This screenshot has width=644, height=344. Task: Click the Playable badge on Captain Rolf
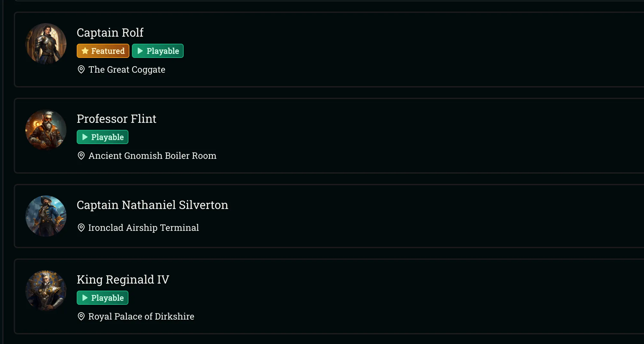[158, 51]
